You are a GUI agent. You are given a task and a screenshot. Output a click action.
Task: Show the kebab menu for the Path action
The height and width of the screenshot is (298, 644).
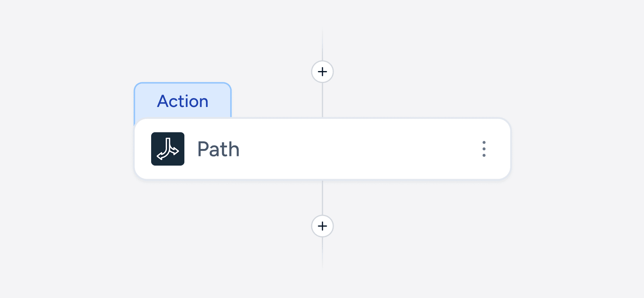coord(484,149)
